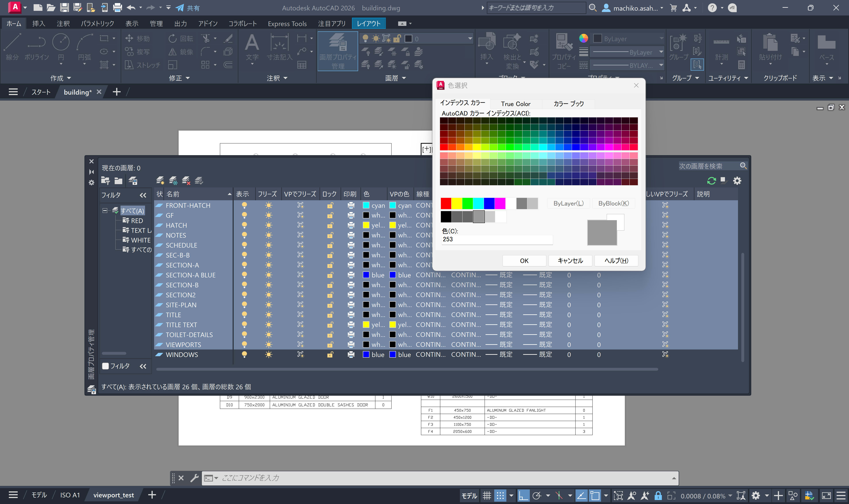Open the current layer dropdown in ribbon
The width and height of the screenshot is (849, 504).
click(470, 39)
